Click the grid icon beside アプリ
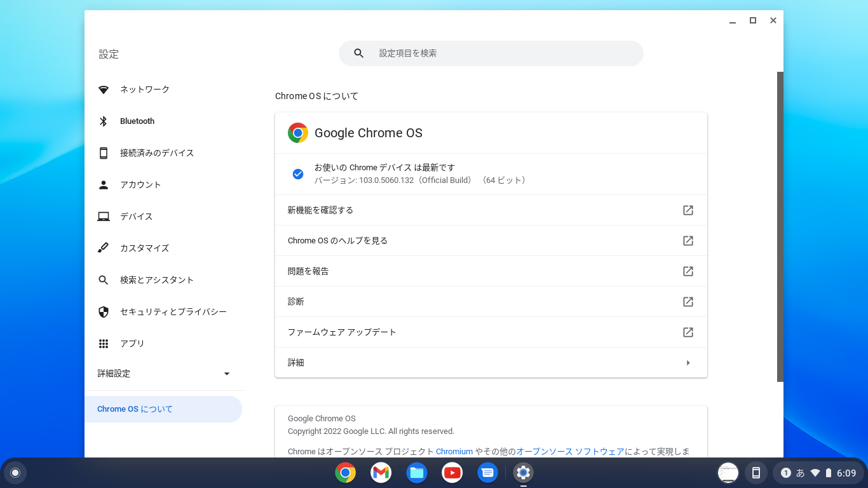Image resolution: width=868 pixels, height=488 pixels. tap(104, 344)
